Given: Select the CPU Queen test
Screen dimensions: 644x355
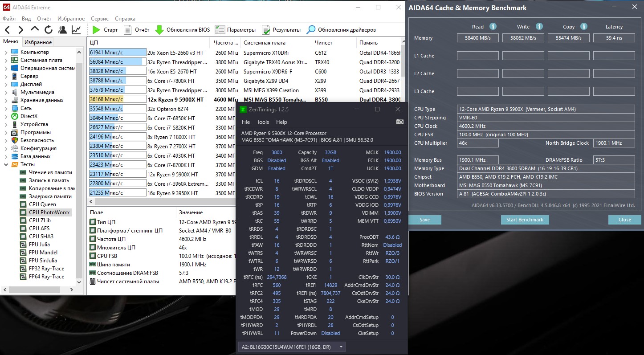Looking at the screenshot, I should [42, 204].
